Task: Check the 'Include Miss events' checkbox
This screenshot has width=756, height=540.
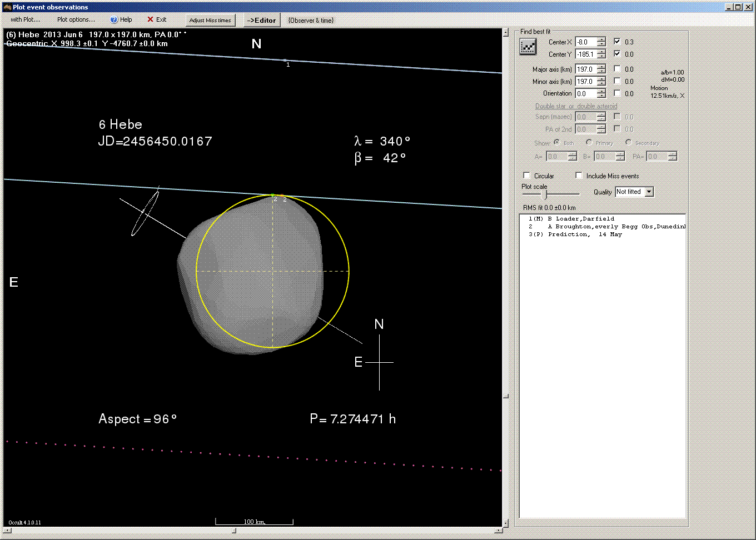Action: tap(579, 175)
